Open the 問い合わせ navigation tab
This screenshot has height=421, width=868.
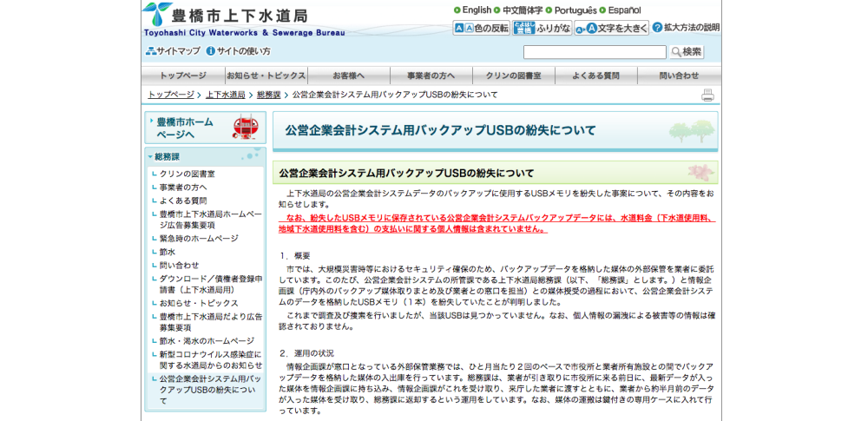pyautogui.click(x=680, y=76)
